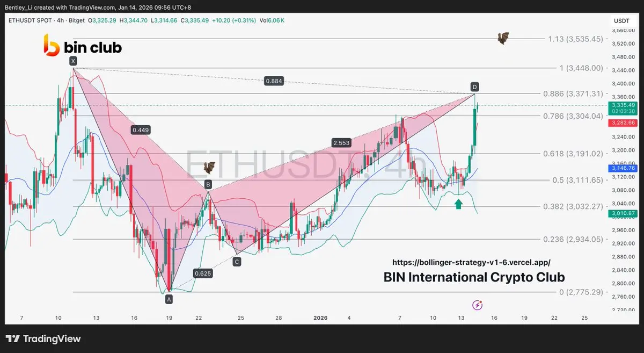Click the BIN International Crypto Club text
The image size is (644, 353).
(474, 277)
